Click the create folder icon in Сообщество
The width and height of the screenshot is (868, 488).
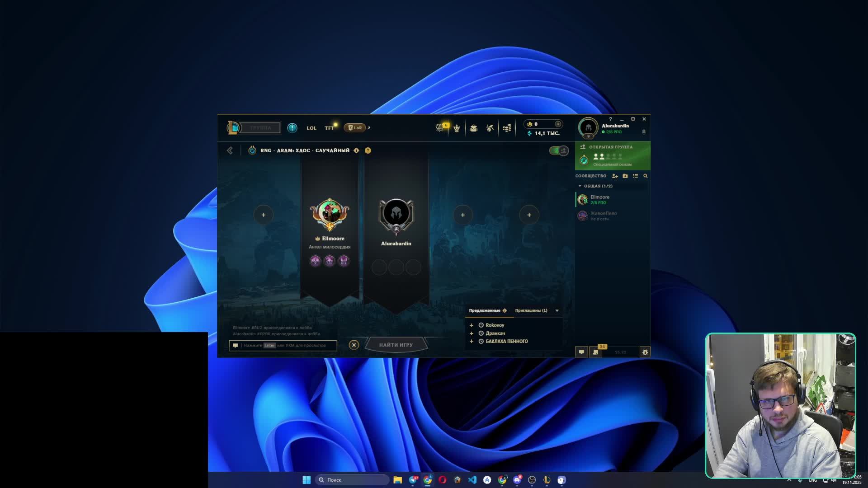tap(625, 176)
